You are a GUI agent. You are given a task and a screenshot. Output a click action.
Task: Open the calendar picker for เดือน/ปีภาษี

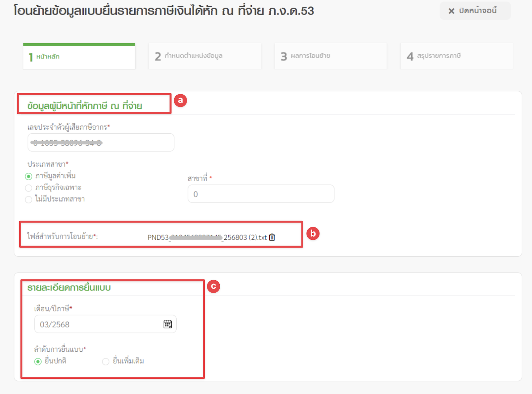point(168,324)
